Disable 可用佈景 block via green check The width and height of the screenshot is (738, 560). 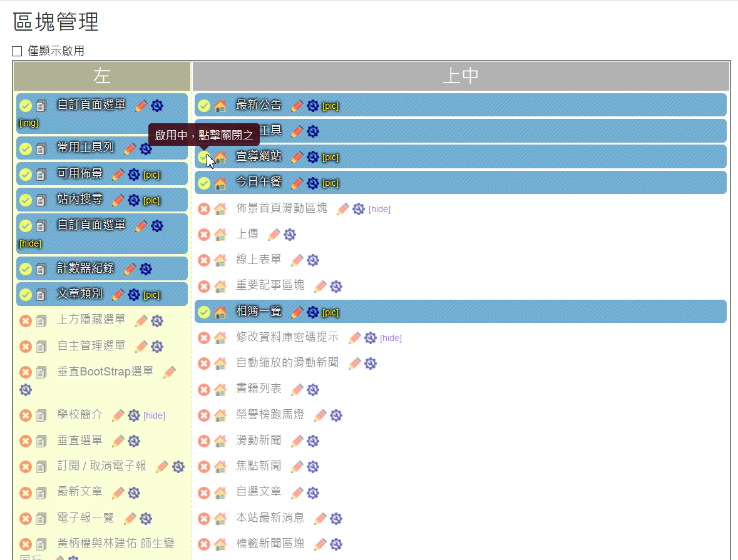coord(26,175)
